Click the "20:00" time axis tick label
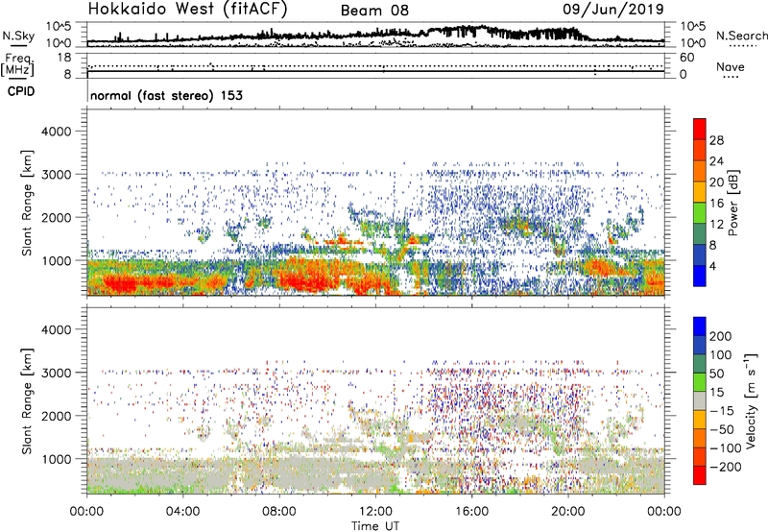Screen dimensions: 768x532 (x=568, y=512)
